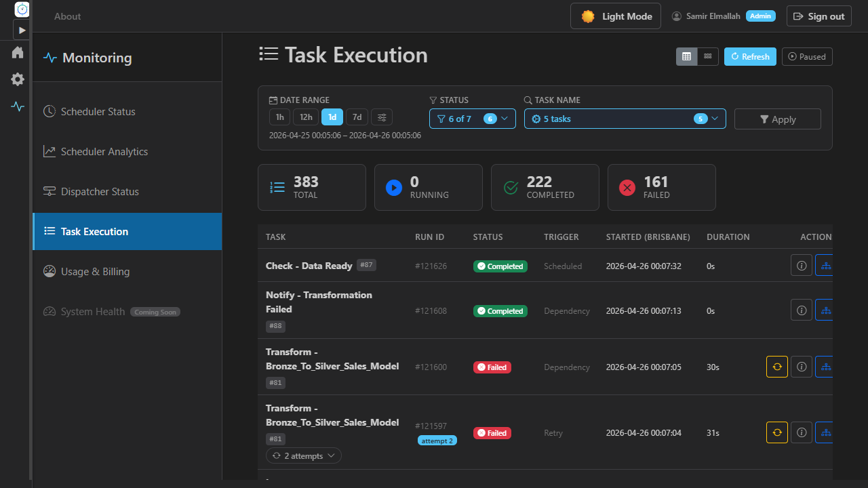Click the Completed status for run #121626
Image resolution: width=868 pixels, height=488 pixels.
(x=500, y=266)
